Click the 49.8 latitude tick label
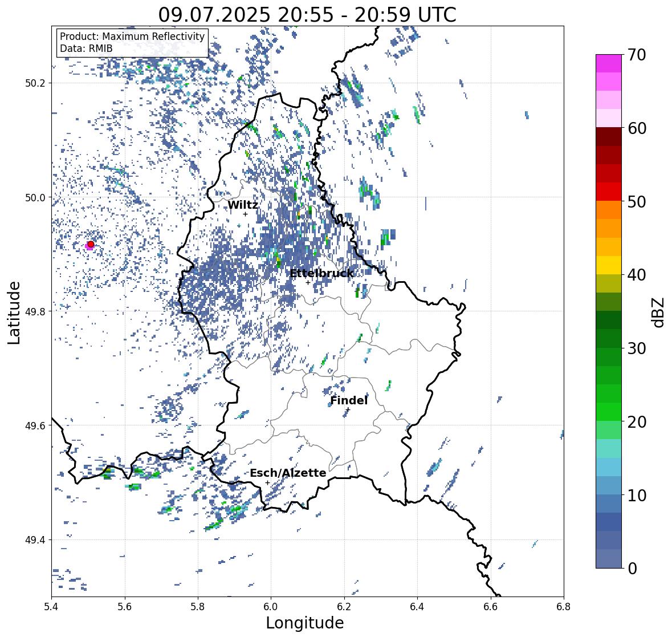Screen dimensions: 672x637 (35, 311)
